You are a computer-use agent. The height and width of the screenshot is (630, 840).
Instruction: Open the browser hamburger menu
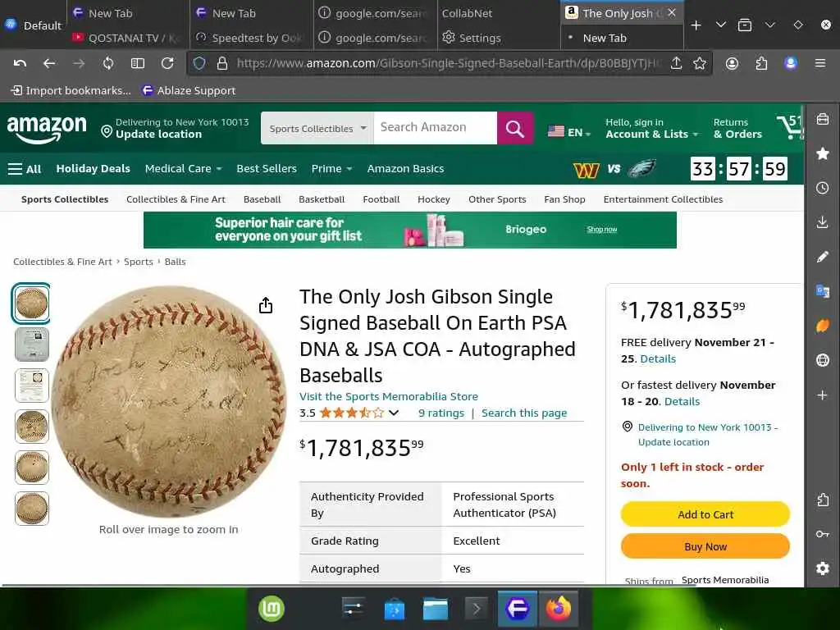820,63
